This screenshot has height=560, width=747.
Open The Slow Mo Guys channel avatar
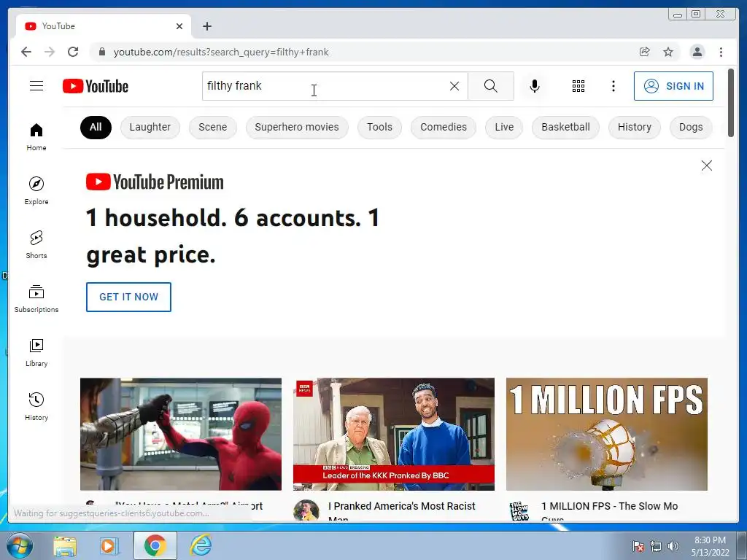[x=519, y=510]
